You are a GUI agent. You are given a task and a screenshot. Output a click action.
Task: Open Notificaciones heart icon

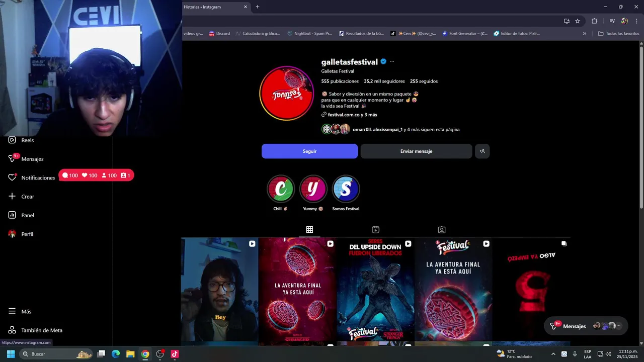pyautogui.click(x=12, y=177)
